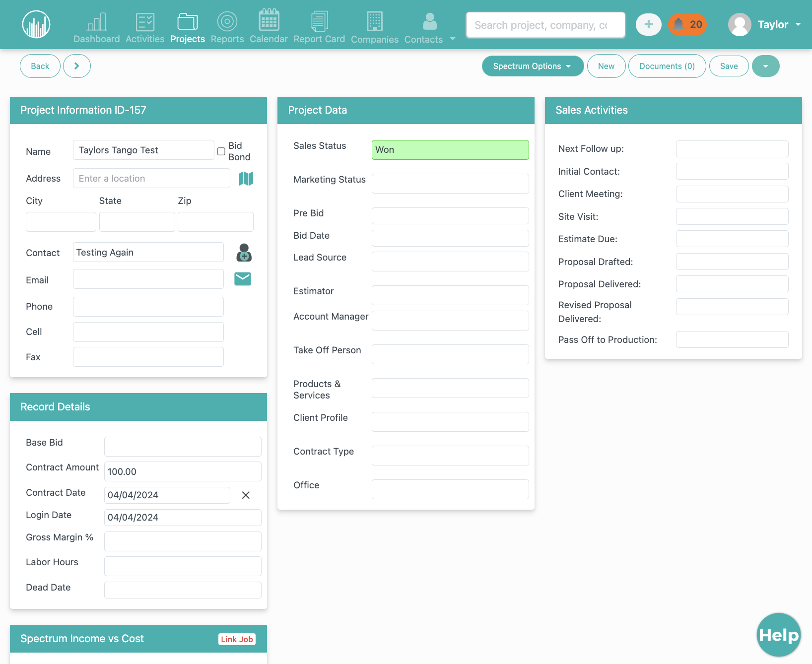812x664 pixels.
Task: Click the app logo in the header
Action: pyautogui.click(x=36, y=24)
